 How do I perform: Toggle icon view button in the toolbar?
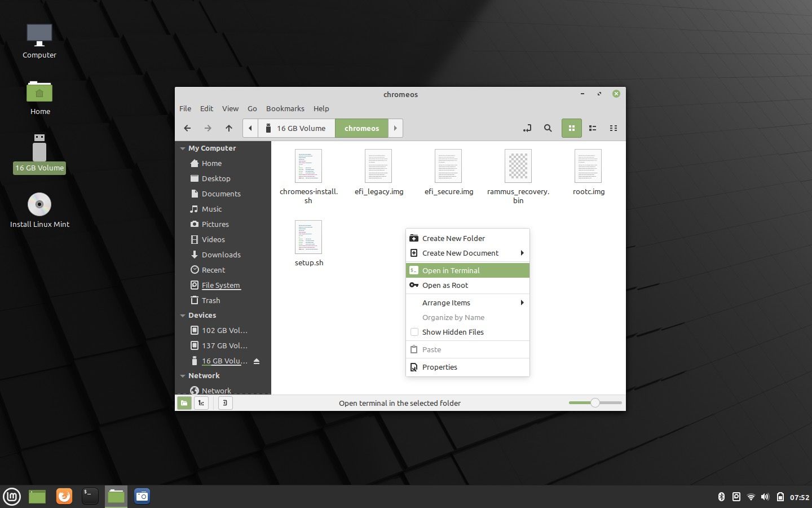(571, 128)
